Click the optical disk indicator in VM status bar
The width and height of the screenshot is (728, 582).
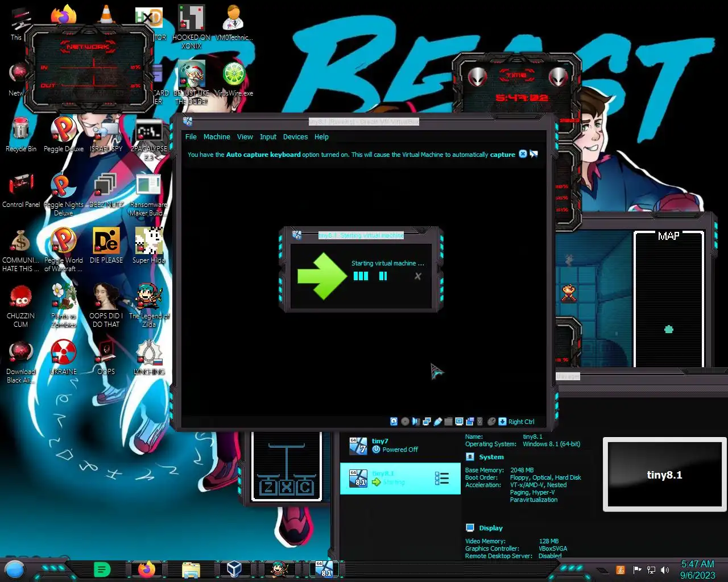click(405, 421)
